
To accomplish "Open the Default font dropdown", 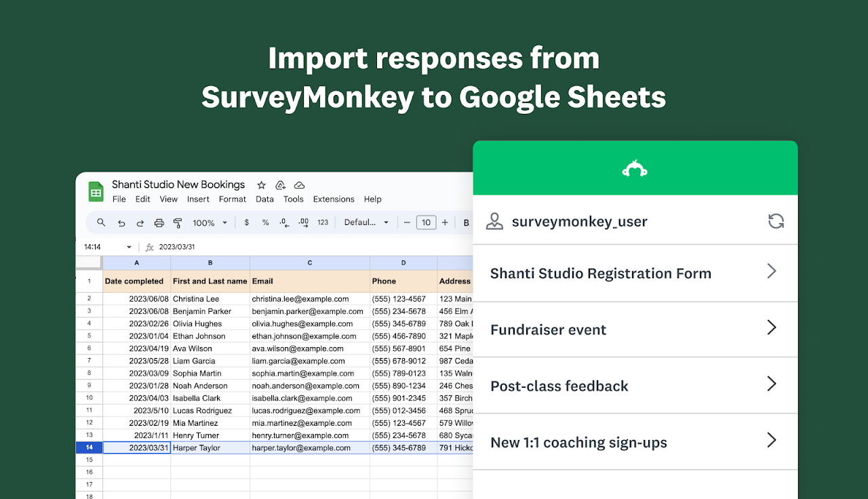I will 366,222.
